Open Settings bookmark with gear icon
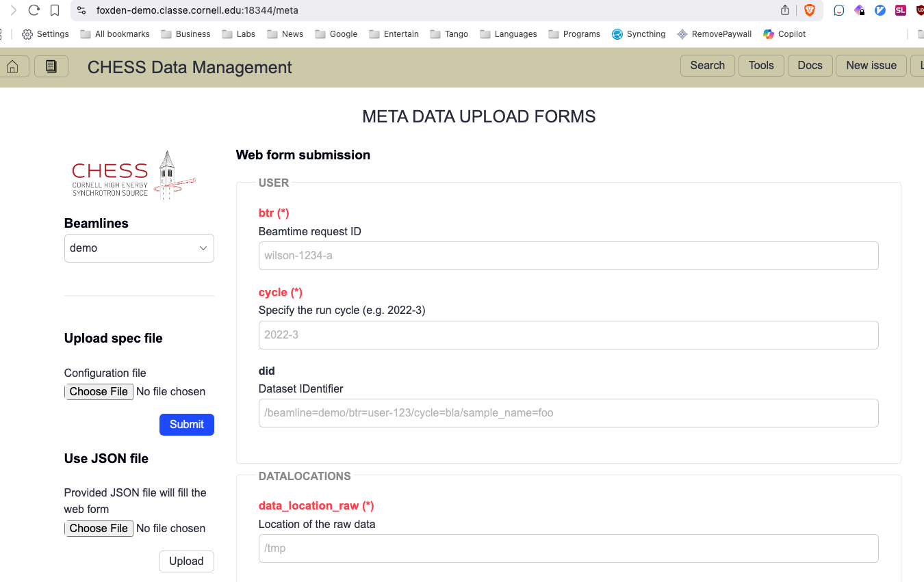The image size is (924, 582). [x=45, y=34]
